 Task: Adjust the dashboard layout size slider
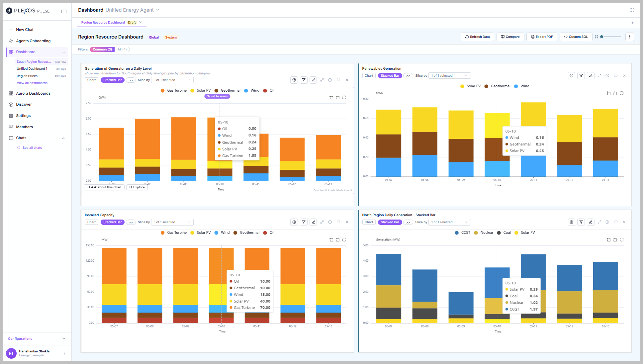pos(610,37)
